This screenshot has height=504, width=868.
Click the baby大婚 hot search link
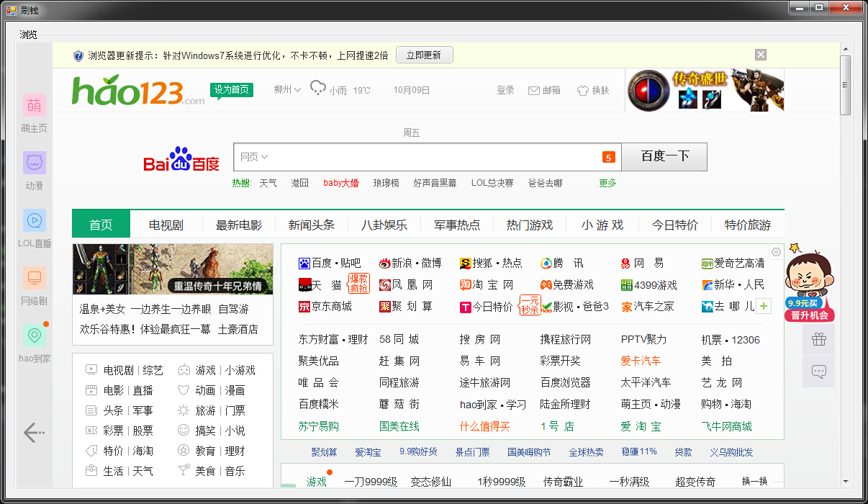pos(341,183)
